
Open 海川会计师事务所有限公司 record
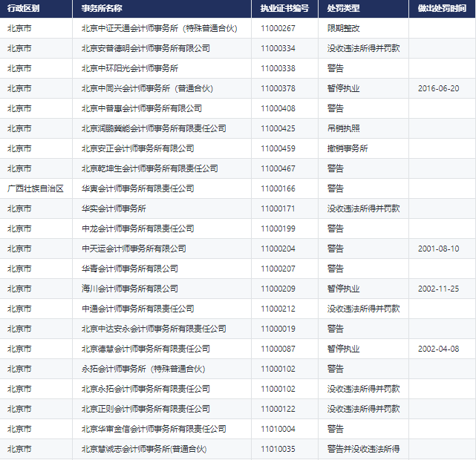pyautogui.click(x=129, y=289)
